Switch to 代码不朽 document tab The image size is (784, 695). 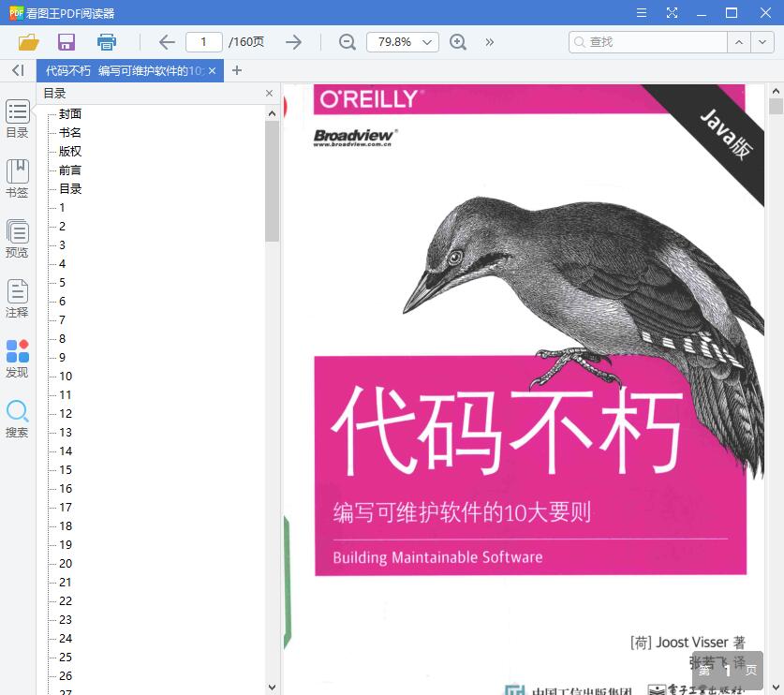pos(125,71)
